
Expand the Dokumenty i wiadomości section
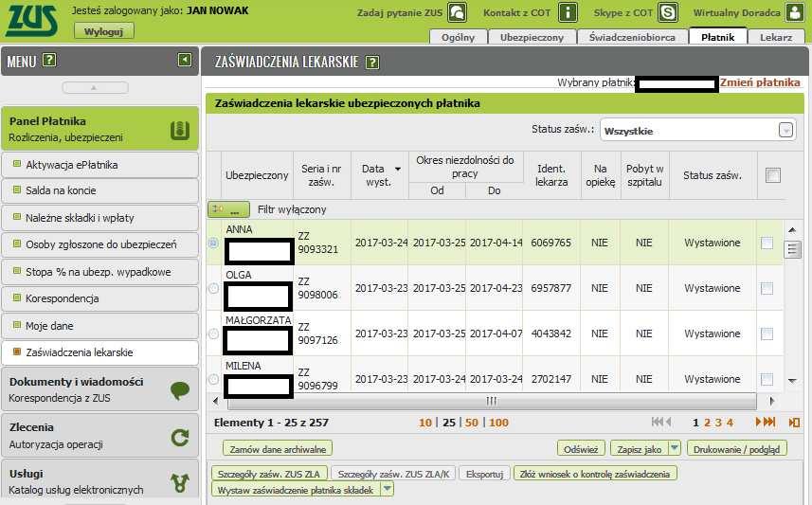(99, 389)
